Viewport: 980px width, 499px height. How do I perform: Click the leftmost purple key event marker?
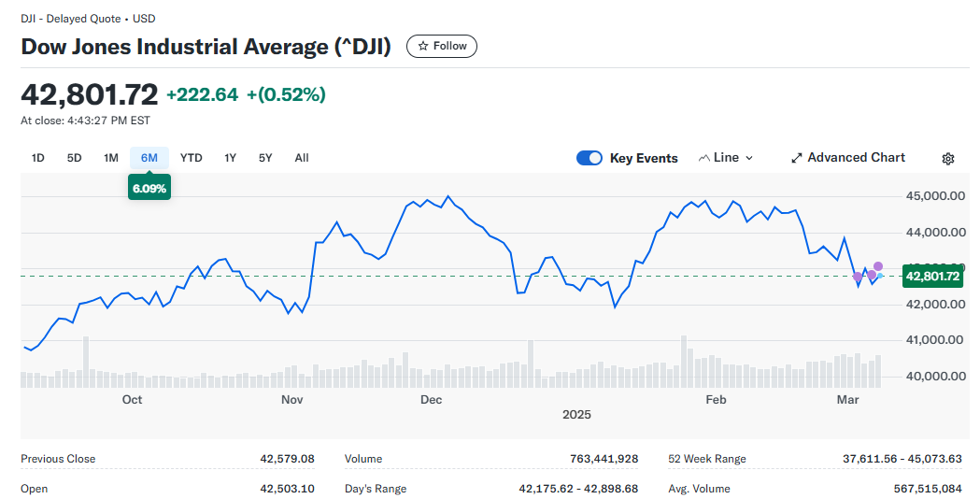(x=858, y=277)
